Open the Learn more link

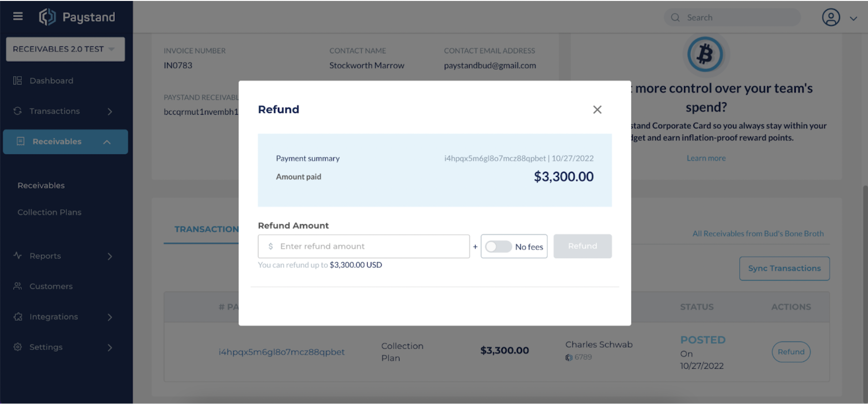click(x=706, y=158)
